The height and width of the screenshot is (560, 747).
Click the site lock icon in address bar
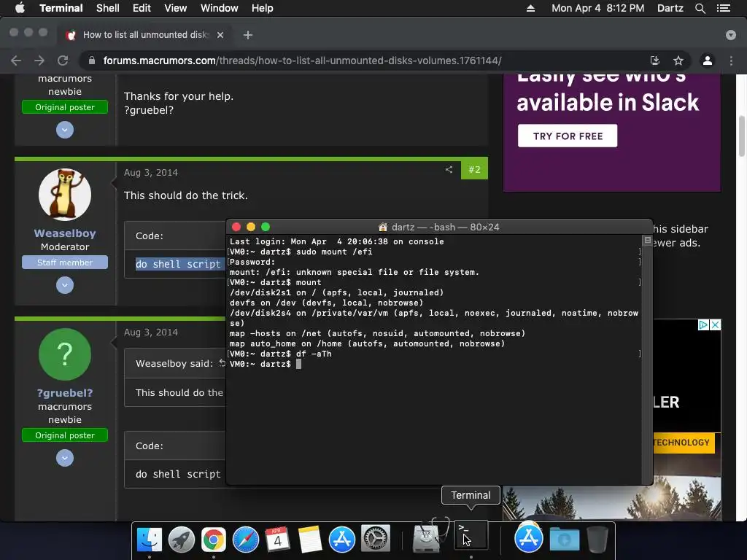point(92,61)
